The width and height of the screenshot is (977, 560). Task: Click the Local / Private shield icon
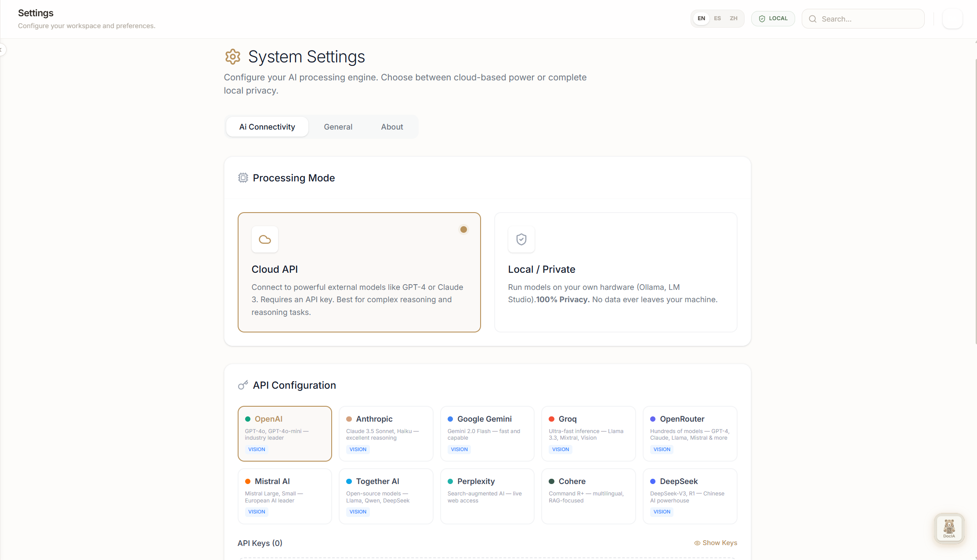tap(521, 239)
